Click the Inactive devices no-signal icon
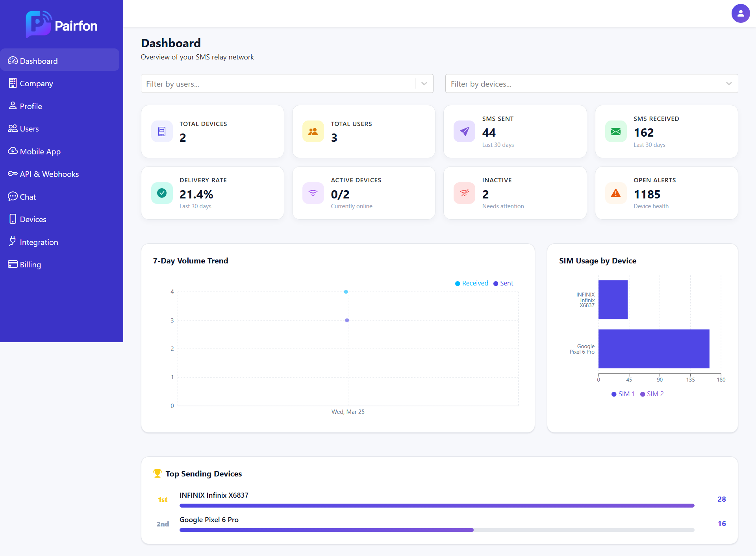The width and height of the screenshot is (756, 556). click(464, 193)
